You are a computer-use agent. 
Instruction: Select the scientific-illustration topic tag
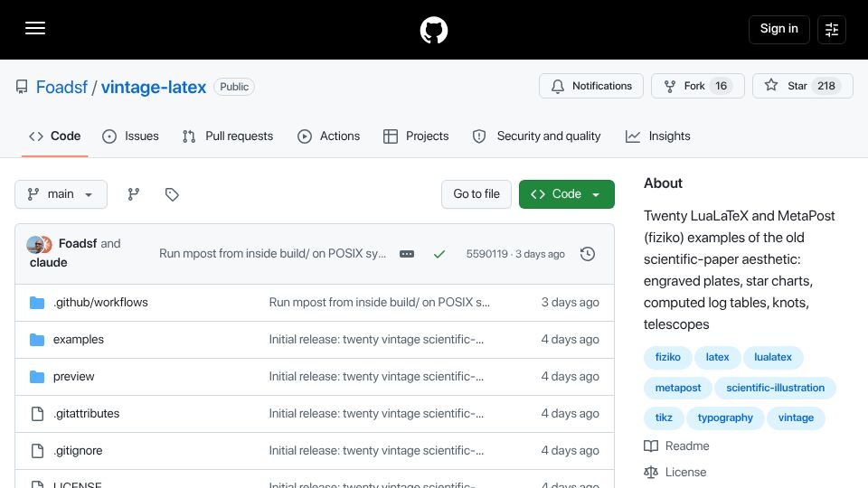point(775,388)
